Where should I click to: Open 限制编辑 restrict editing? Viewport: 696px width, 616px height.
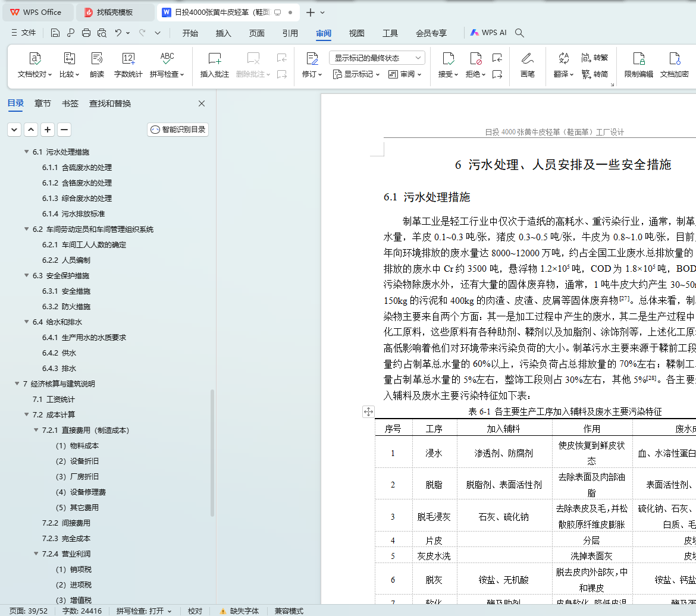pyautogui.click(x=639, y=65)
